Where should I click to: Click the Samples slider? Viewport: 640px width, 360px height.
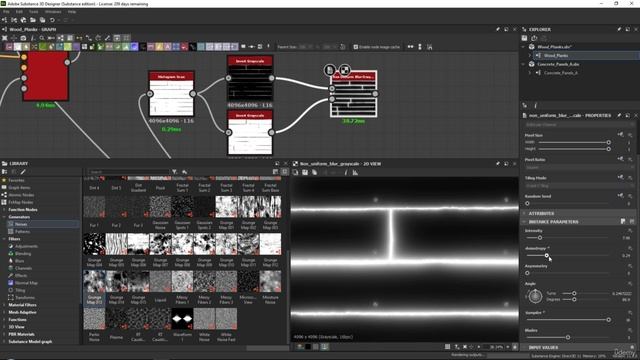click(567, 320)
